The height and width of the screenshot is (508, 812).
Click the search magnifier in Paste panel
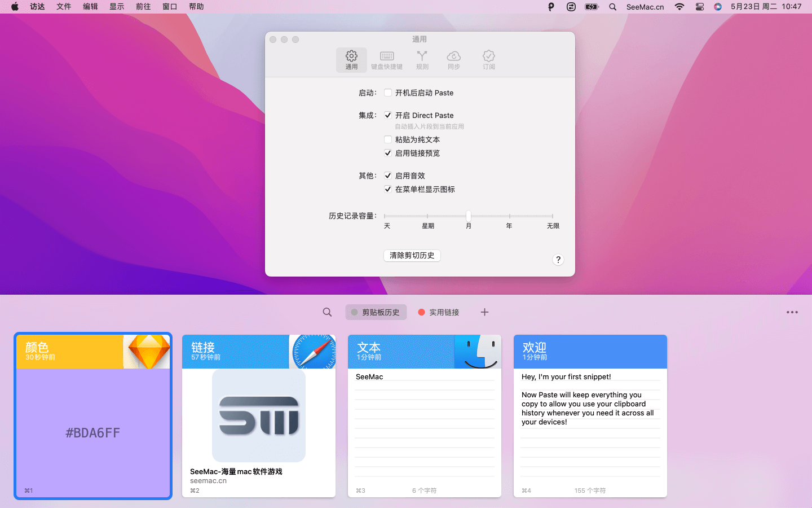[x=327, y=312]
